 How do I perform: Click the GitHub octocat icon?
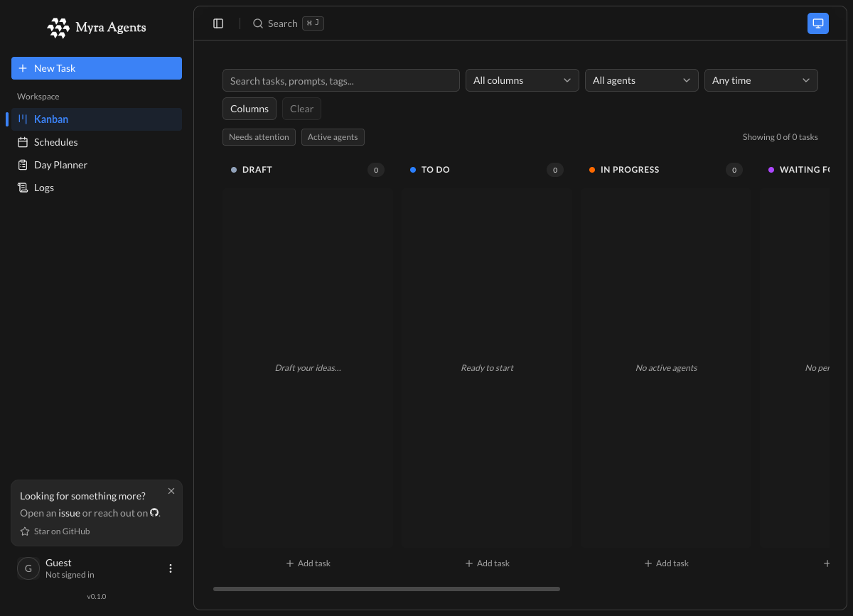(154, 512)
